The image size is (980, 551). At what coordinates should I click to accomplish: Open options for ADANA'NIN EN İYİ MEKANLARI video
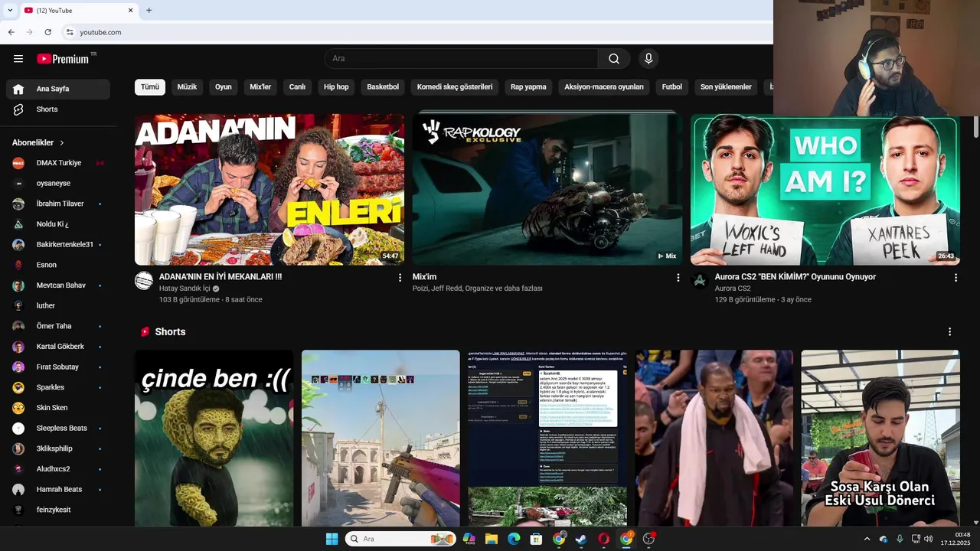(400, 278)
